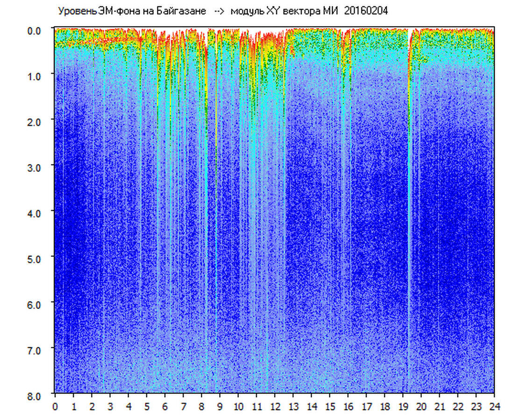The height and width of the screenshot is (420, 512).
Task: Click hour '12' on the horizontal axis
Action: pyautogui.click(x=275, y=406)
